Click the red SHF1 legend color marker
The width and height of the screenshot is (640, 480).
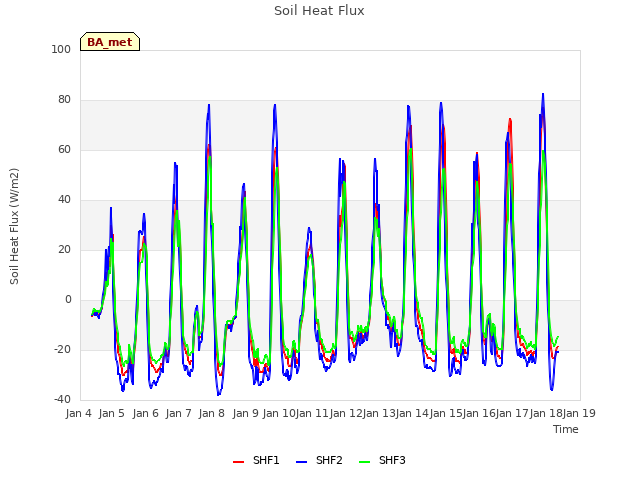click(x=238, y=462)
